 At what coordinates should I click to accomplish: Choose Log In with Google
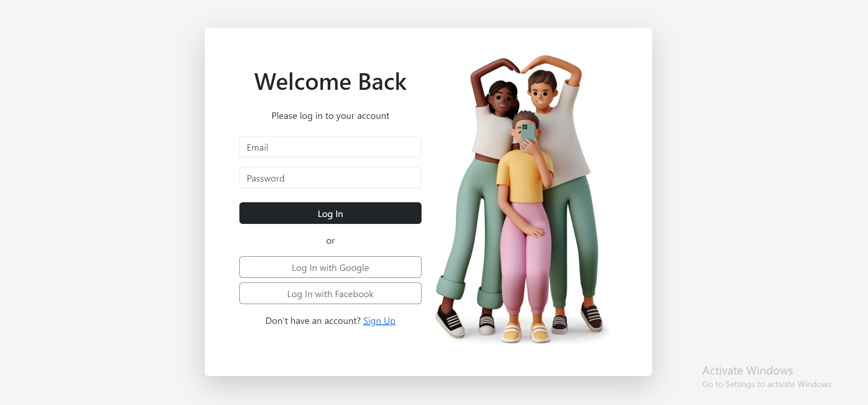330,267
